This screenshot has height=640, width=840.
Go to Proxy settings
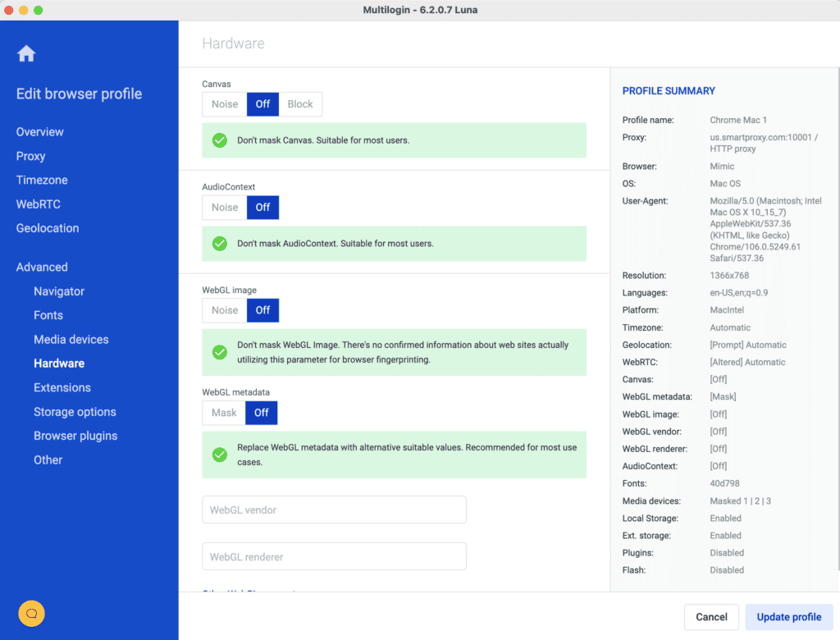click(30, 156)
